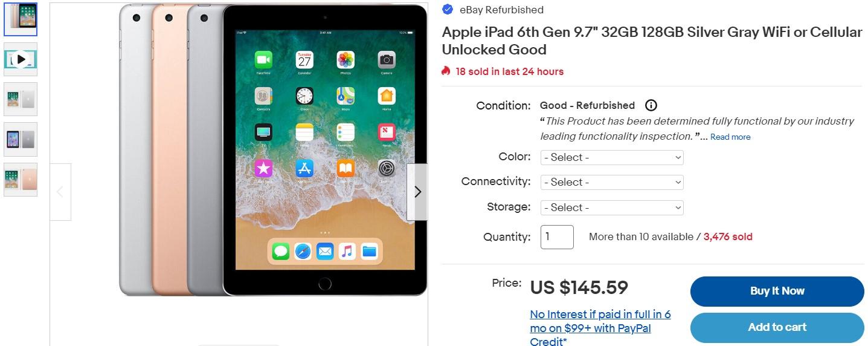868x346 pixels.
Task: Go to previous image with left arrow
Action: coord(60,192)
